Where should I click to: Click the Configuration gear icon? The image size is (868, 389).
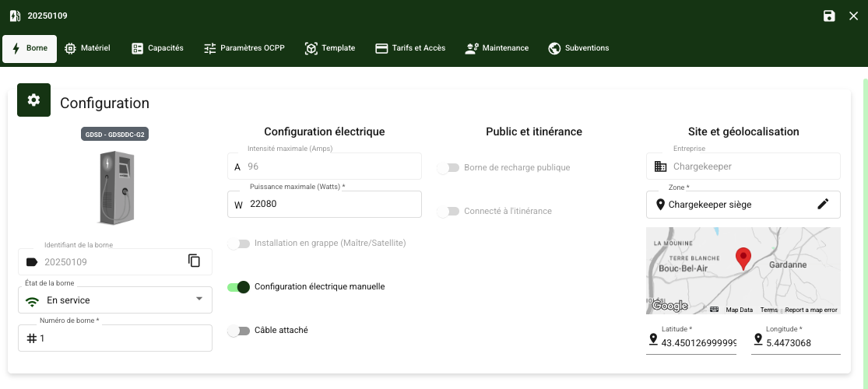pyautogui.click(x=33, y=100)
